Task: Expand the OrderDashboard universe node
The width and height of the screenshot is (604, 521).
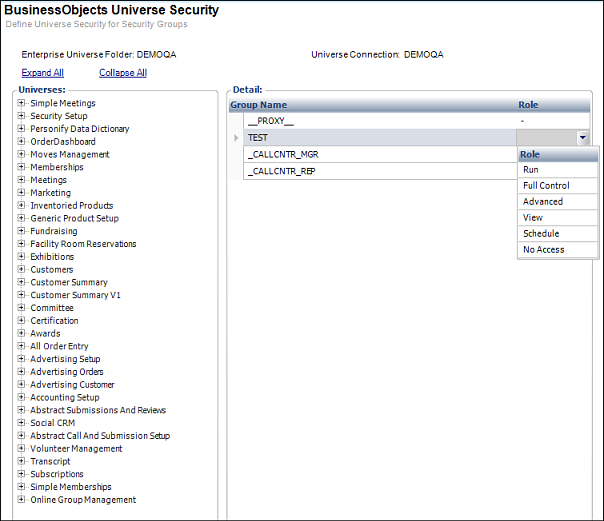Action: point(21,141)
